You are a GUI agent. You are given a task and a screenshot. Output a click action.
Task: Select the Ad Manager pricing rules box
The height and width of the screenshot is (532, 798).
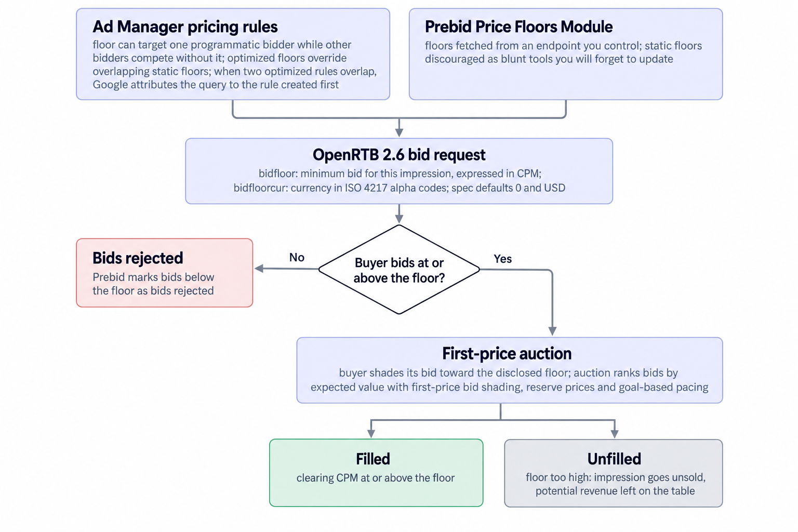pos(233,54)
